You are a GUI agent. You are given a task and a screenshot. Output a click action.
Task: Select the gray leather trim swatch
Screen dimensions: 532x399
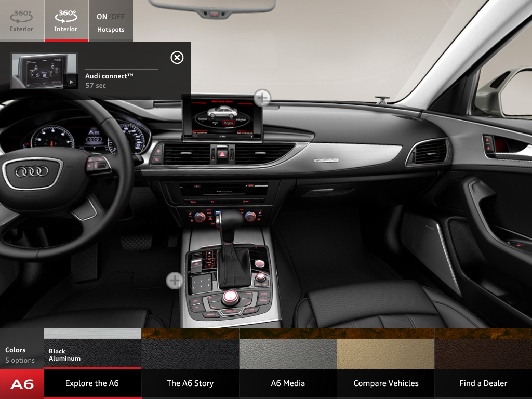point(287,347)
